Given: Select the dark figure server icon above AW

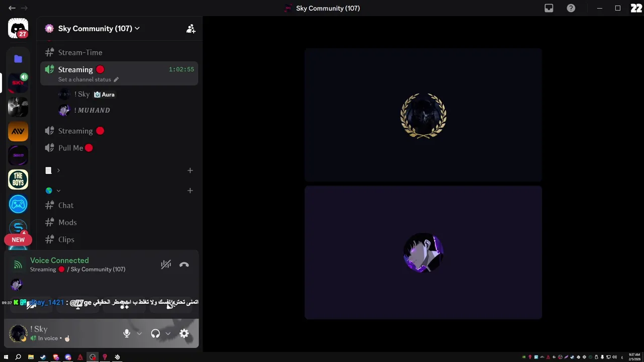Looking at the screenshot, I should [x=18, y=107].
